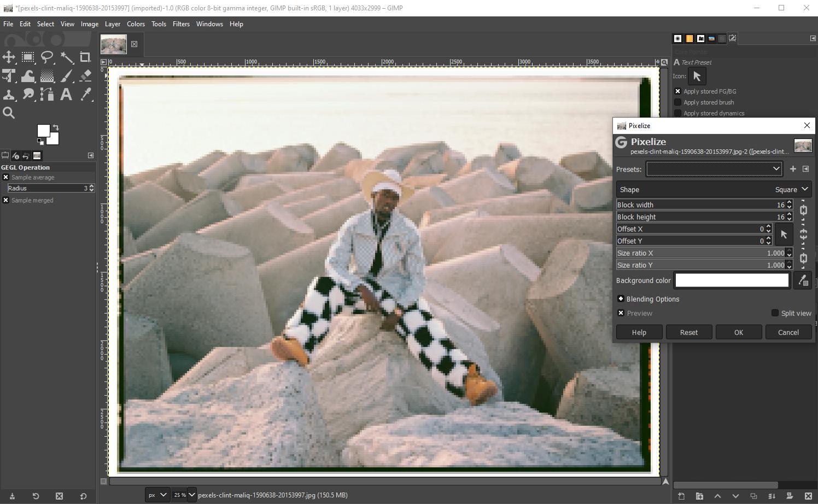Image resolution: width=818 pixels, height=504 pixels.
Task: Create a new layer using the status bar icon
Action: 681,496
